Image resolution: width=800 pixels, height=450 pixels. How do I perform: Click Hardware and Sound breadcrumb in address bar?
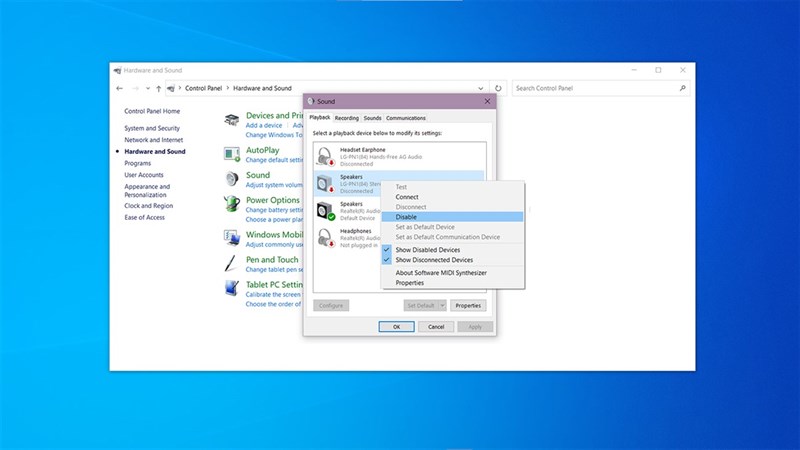click(262, 88)
